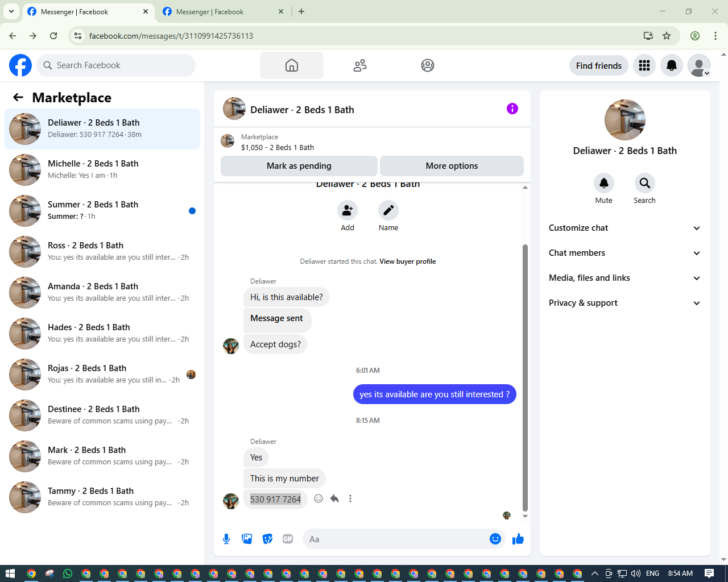
Task: Open the Michelle 2 Beds 1 Bath conversation
Action: [102, 170]
